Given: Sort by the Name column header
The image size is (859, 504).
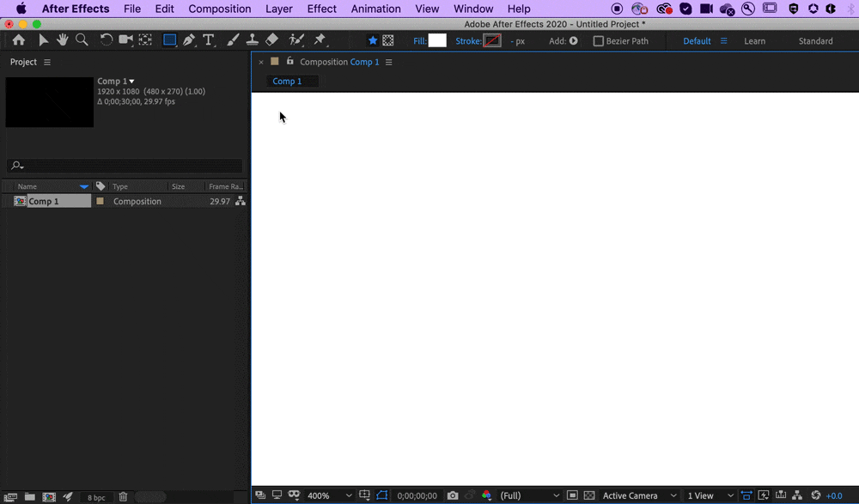Looking at the screenshot, I should click(x=27, y=186).
